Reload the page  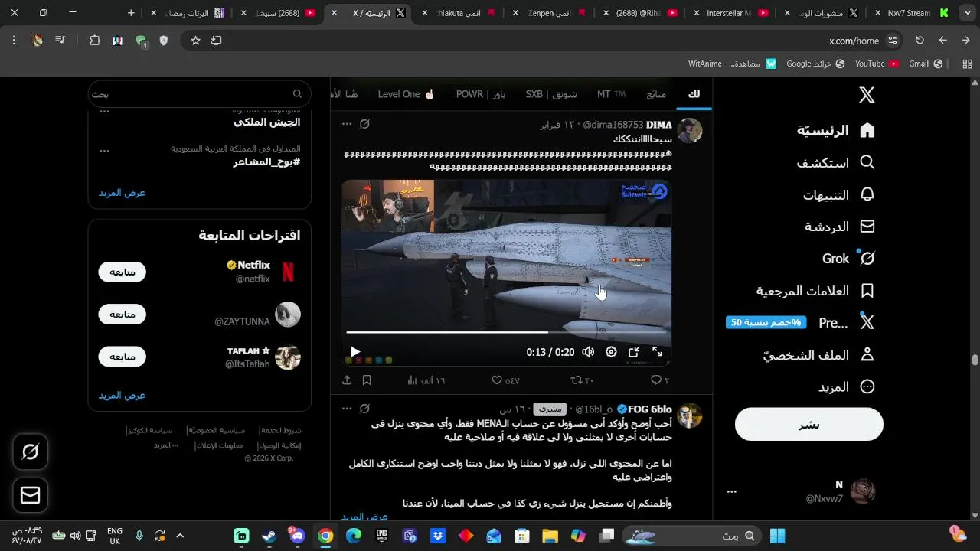click(920, 41)
